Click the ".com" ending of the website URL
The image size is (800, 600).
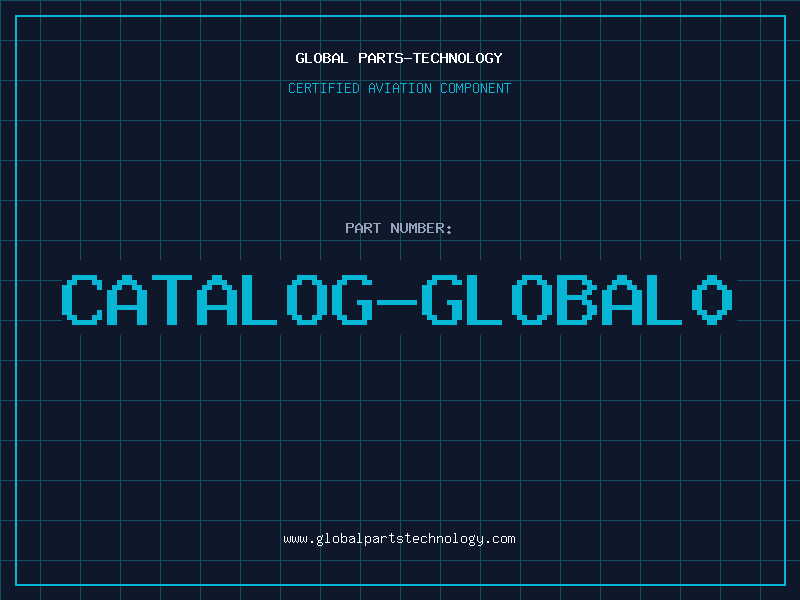500,539
